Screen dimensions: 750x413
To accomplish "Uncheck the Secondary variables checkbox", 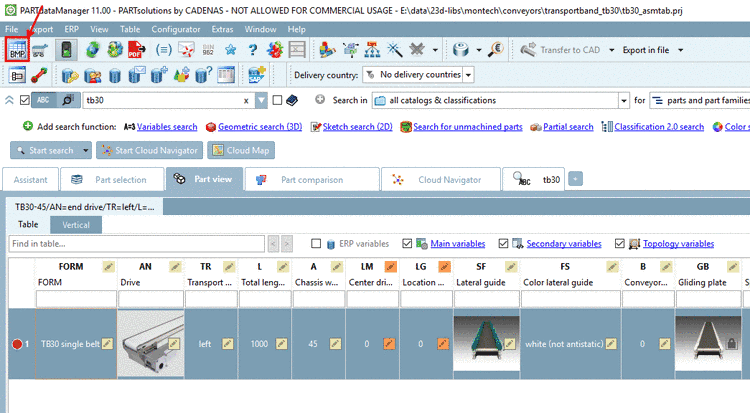I will point(503,244).
